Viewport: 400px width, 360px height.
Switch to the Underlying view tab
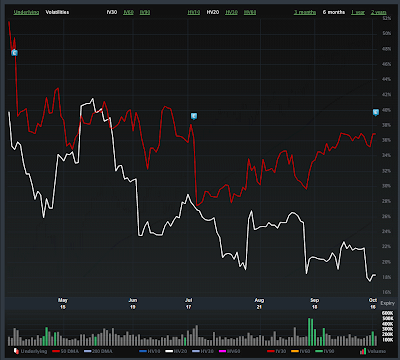[x=26, y=12]
